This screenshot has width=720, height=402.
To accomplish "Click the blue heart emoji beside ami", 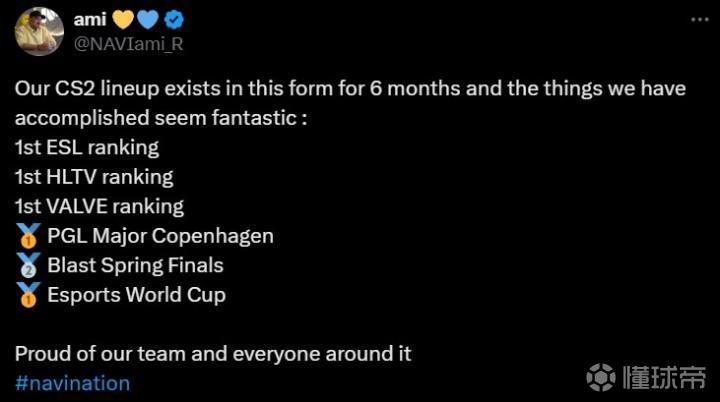I will tap(148, 20).
